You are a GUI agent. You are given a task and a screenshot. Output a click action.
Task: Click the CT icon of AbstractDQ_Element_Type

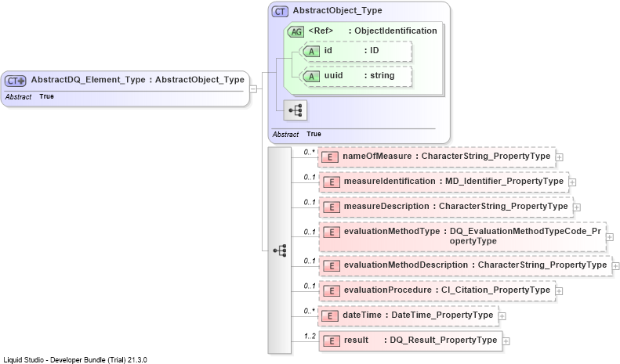(x=16, y=81)
